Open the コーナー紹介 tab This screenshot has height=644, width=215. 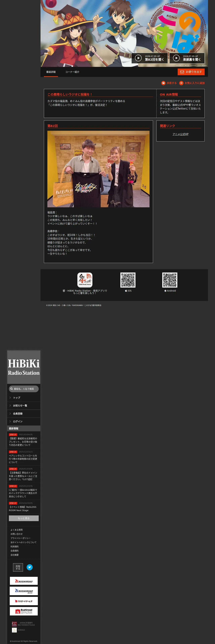[72, 72]
